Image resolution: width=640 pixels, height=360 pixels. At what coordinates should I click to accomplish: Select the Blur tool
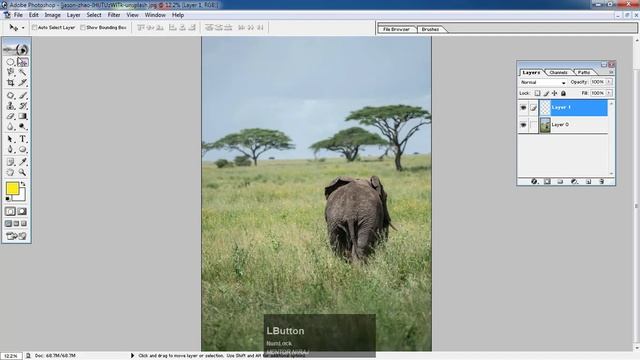click(10, 127)
